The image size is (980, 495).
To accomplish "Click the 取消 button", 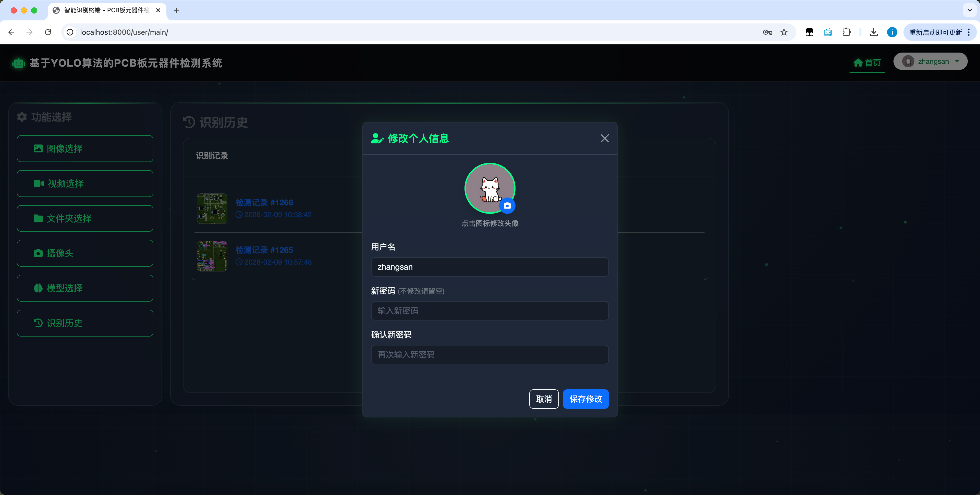I will coord(544,399).
